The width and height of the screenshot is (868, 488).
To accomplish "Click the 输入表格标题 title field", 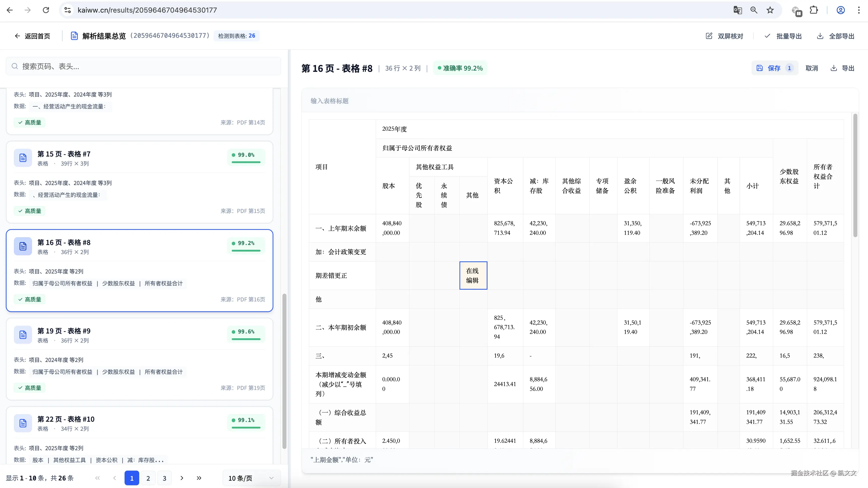I will [x=580, y=101].
